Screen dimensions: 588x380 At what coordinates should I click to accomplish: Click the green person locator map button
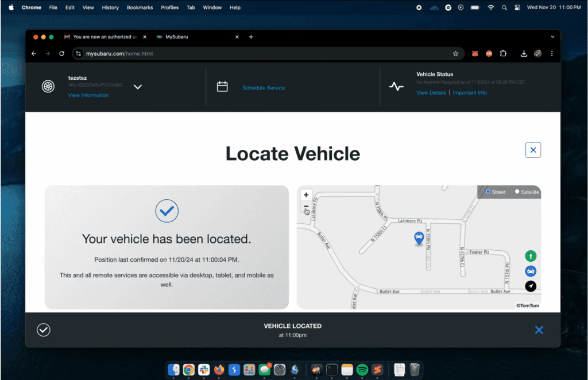(x=530, y=256)
